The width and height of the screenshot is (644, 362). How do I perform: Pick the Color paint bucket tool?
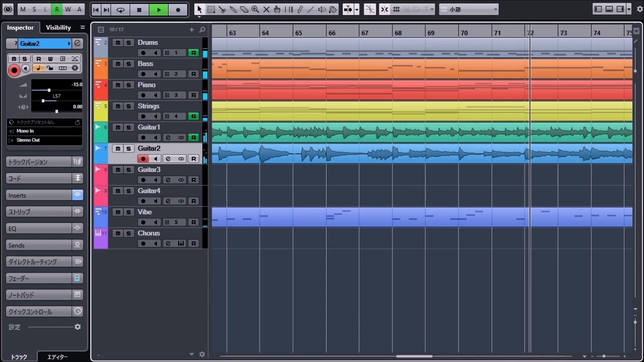tap(333, 10)
